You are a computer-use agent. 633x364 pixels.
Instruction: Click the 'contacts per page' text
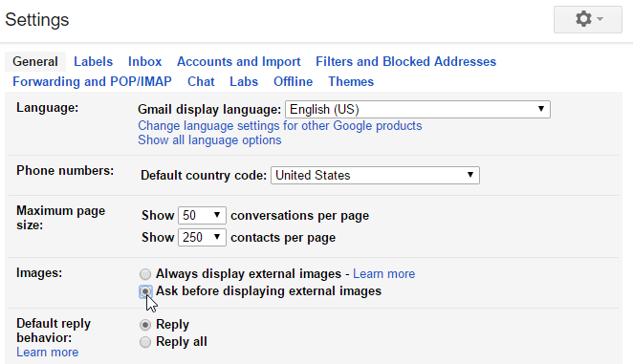coord(283,238)
